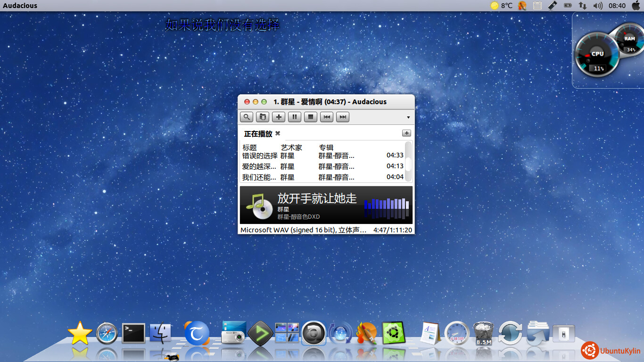Open the volume control in top panel
The height and width of the screenshot is (362, 644).
click(x=598, y=6)
